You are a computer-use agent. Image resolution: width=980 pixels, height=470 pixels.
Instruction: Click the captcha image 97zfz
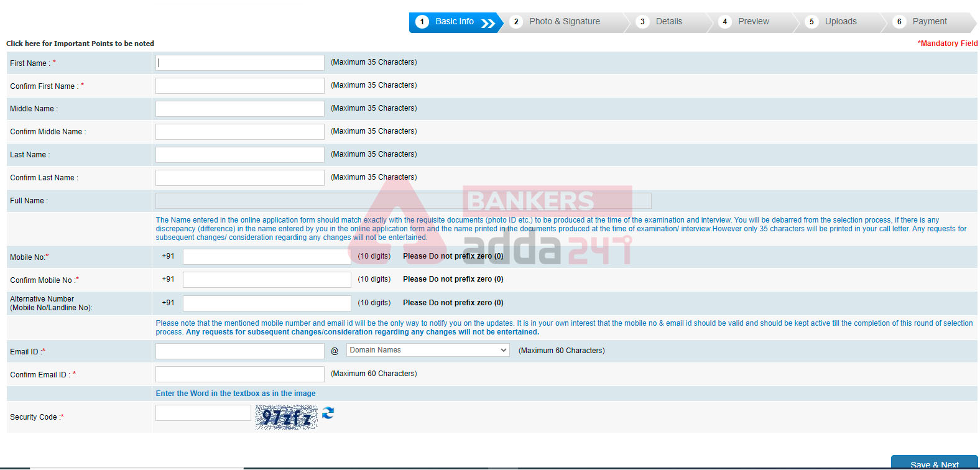pos(287,417)
